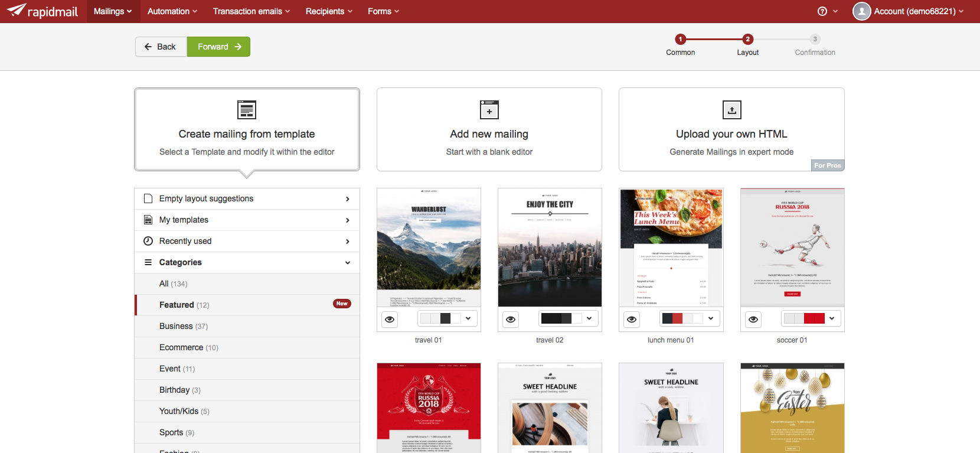The width and height of the screenshot is (980, 453).
Task: Click the 'travel 02' label
Action: pos(550,340)
